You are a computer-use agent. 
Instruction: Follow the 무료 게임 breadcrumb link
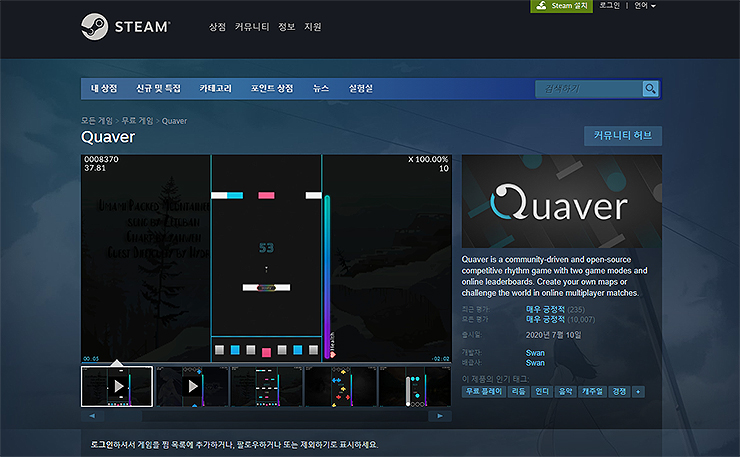click(x=137, y=121)
